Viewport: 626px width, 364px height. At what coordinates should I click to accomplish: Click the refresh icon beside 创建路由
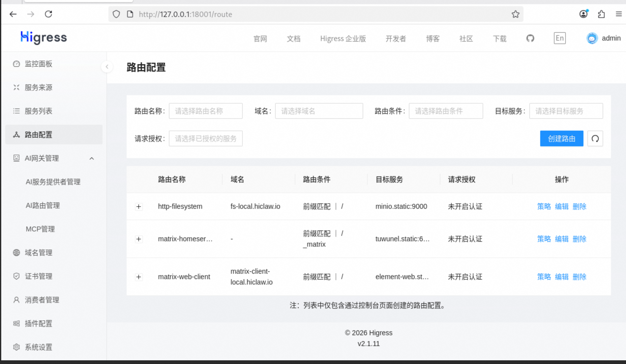coord(595,138)
